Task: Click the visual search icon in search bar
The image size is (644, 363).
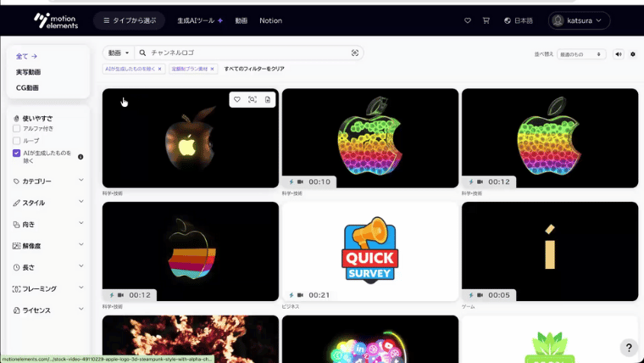Action: tap(355, 53)
